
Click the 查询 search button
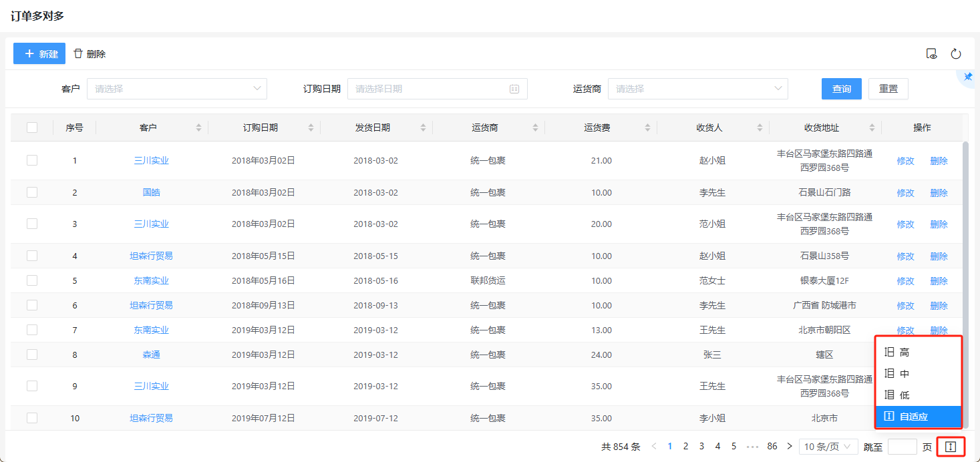coord(841,89)
